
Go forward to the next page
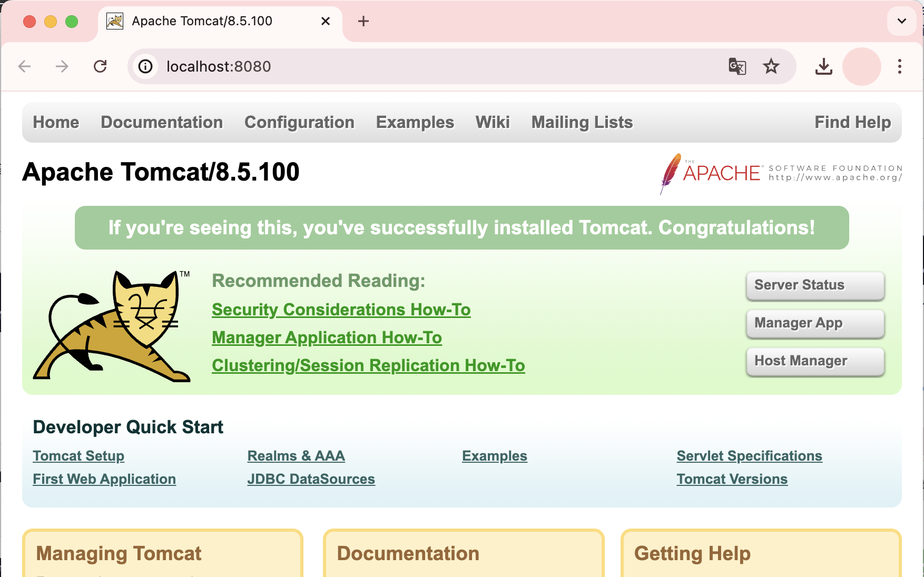[x=62, y=66]
